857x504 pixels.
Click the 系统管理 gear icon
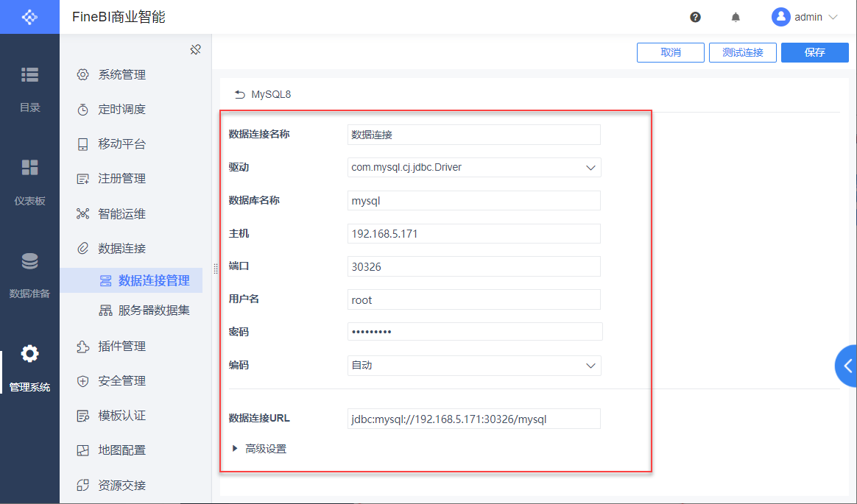pyautogui.click(x=82, y=75)
